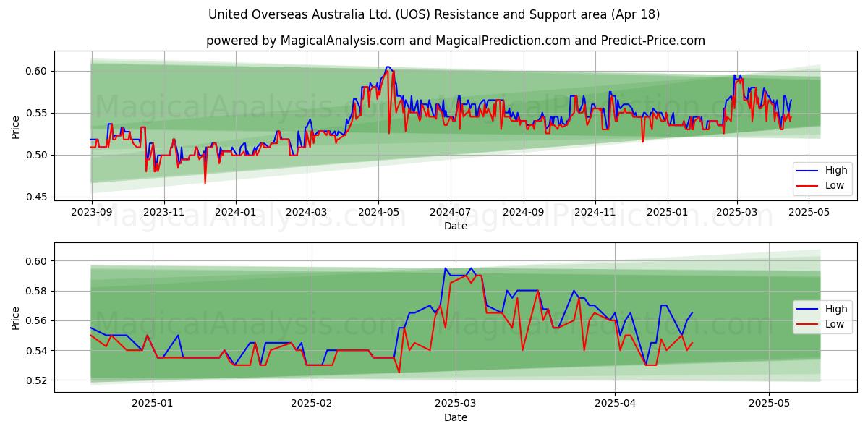Click the '2024-05' tick label on top chart
Screen dimensions: 868x434
click(379, 213)
